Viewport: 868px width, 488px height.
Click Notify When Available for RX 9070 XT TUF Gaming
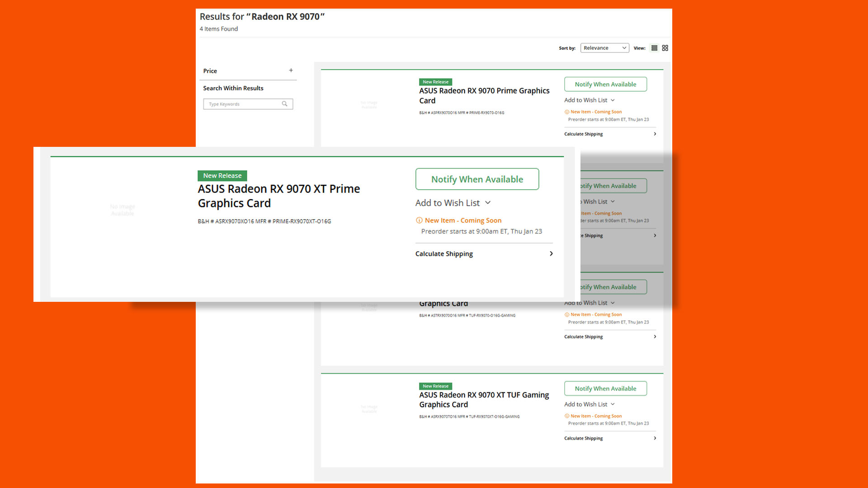click(x=605, y=389)
